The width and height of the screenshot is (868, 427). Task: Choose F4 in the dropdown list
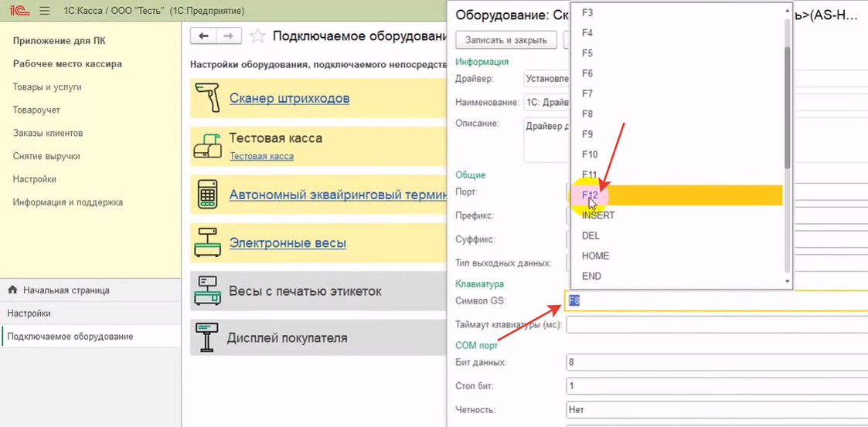[x=678, y=33]
